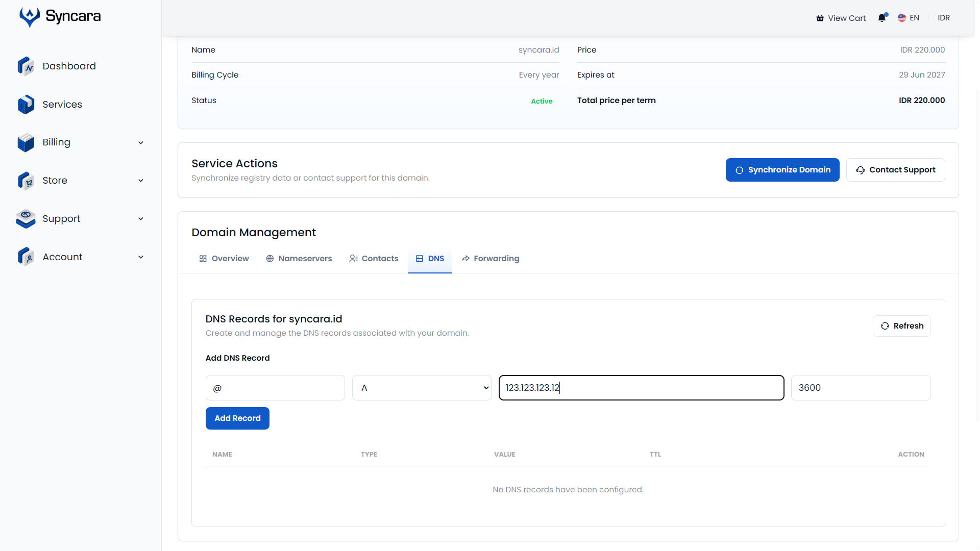Click the VALUE column header
This screenshot has width=980, height=551.
(505, 455)
